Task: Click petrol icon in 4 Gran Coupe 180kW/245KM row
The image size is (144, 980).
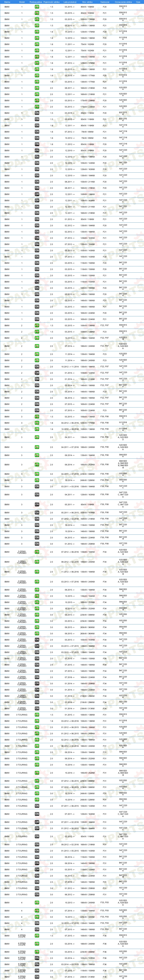Action: (37, 944)
